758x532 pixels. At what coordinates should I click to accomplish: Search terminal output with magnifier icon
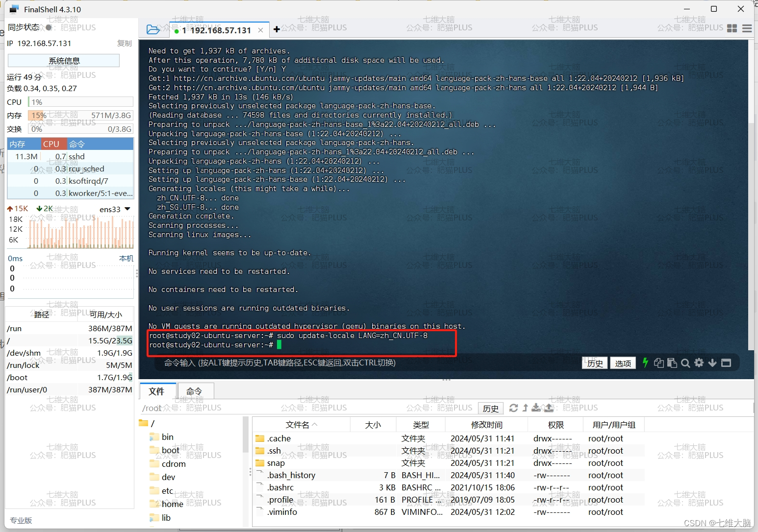click(685, 363)
